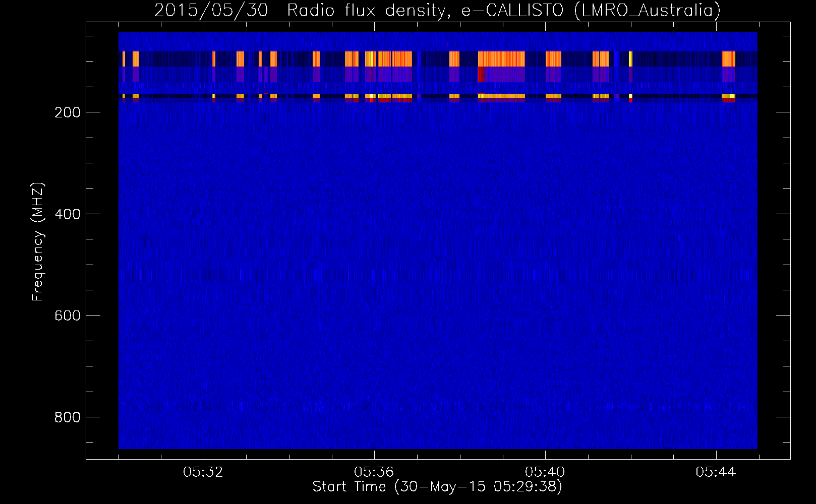
Task: Select the 05:36 time tick label
Action: pos(374,472)
